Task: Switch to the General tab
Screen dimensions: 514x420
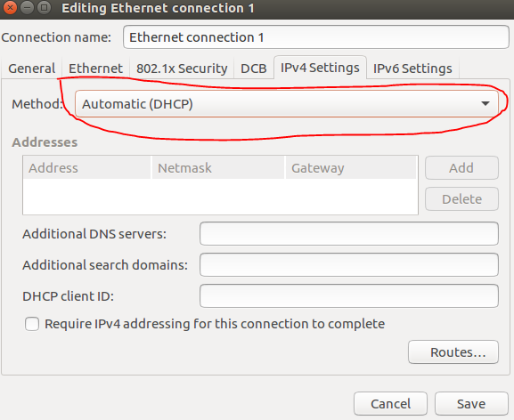Action: click(31, 69)
